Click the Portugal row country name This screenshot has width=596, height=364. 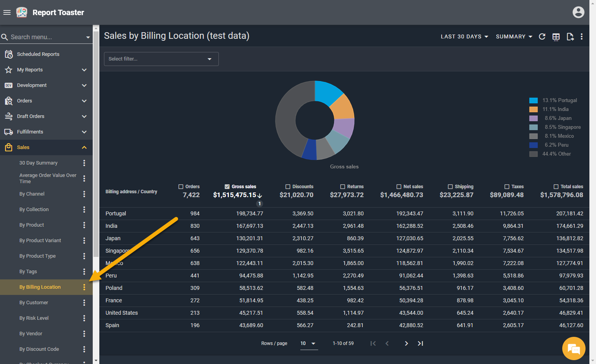(116, 213)
